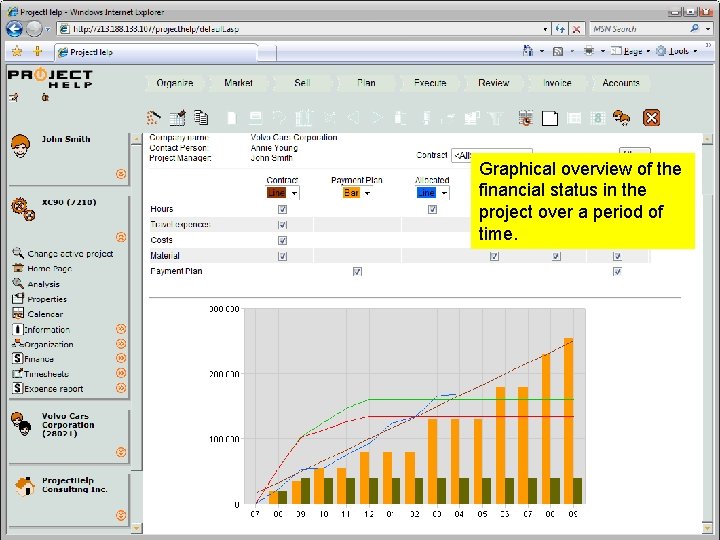Click the table grid toolbar icon

pyautogui.click(x=574, y=118)
